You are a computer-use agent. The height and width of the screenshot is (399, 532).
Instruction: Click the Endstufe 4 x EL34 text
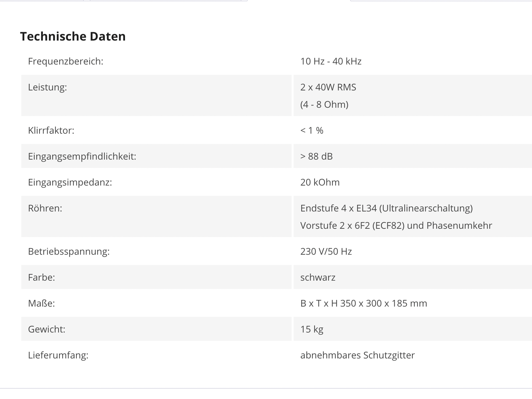tap(338, 208)
